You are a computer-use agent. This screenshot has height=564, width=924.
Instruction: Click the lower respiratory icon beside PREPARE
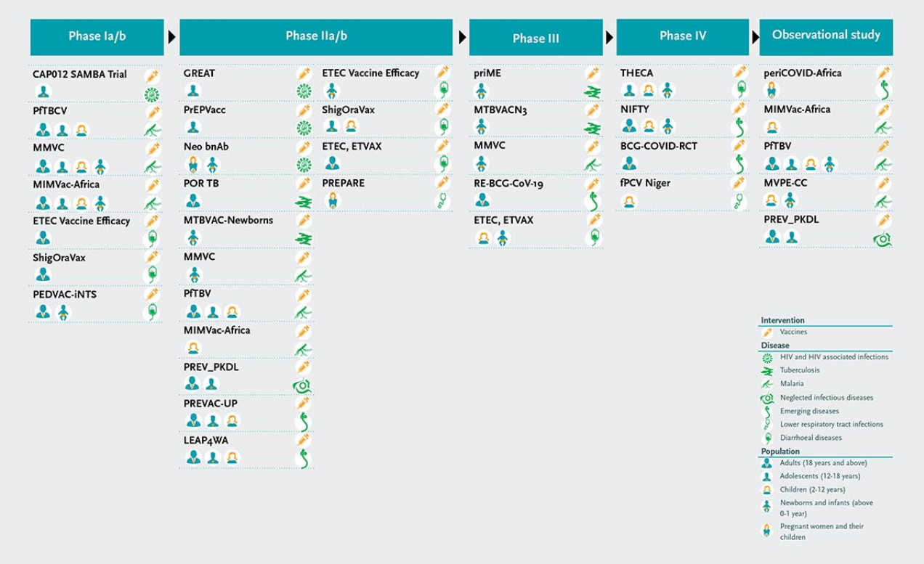coord(442,202)
